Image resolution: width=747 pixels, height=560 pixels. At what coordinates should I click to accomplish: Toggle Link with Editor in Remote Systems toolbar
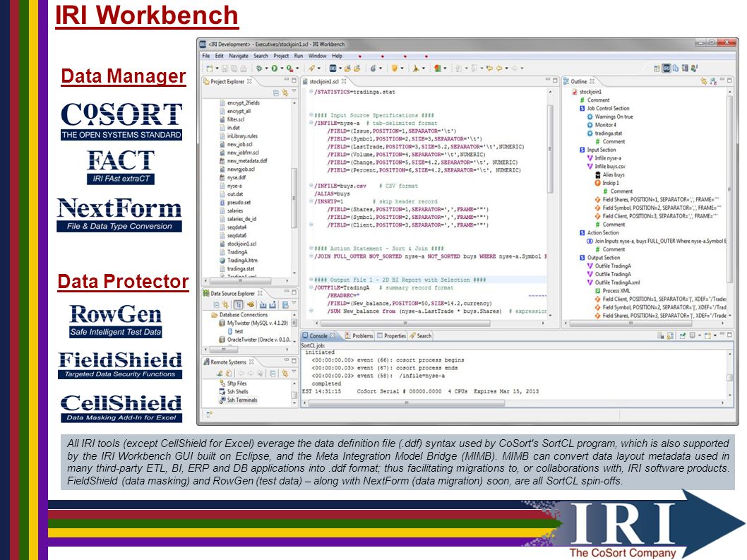coord(285,374)
